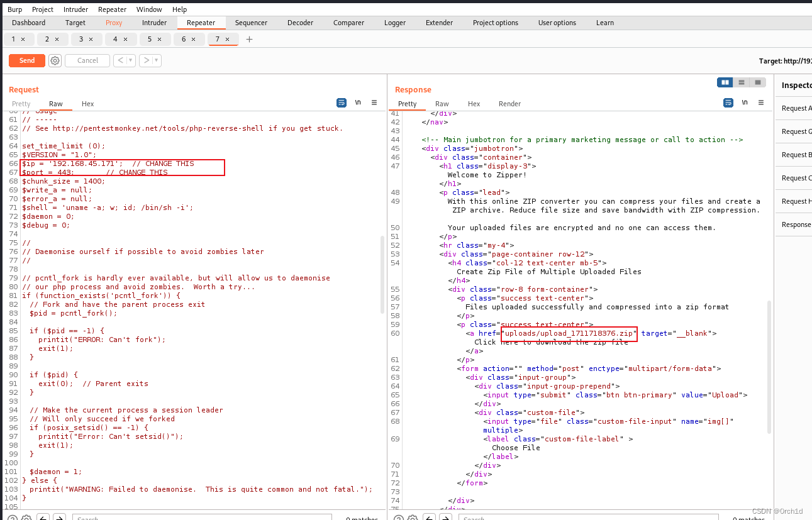This screenshot has width=812, height=520.
Task: Close Repeater tab 3
Action: point(91,39)
